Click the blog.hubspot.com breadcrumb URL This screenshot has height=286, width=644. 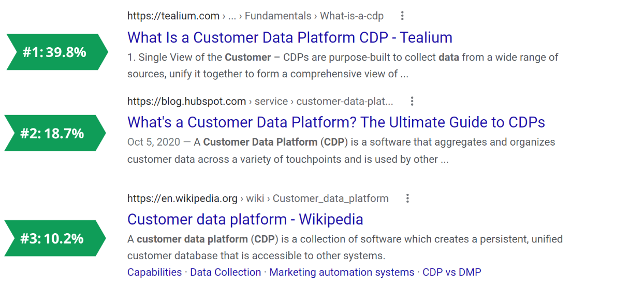(260, 102)
